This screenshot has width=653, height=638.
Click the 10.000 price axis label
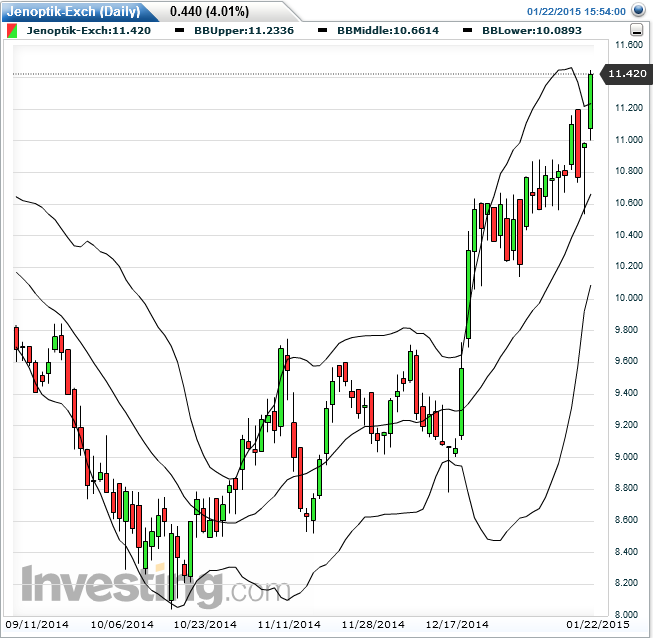[x=629, y=298]
